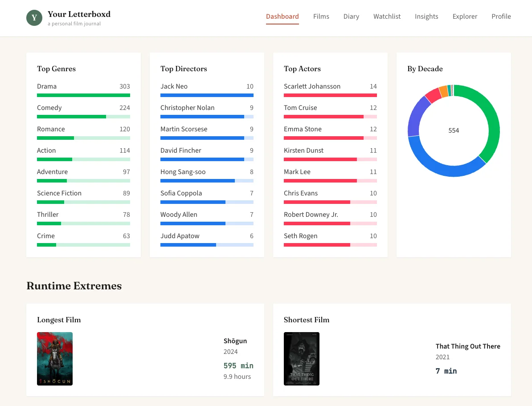Image resolution: width=532 pixels, height=406 pixels.
Task: Select the Dashboard tab
Action: click(282, 16)
